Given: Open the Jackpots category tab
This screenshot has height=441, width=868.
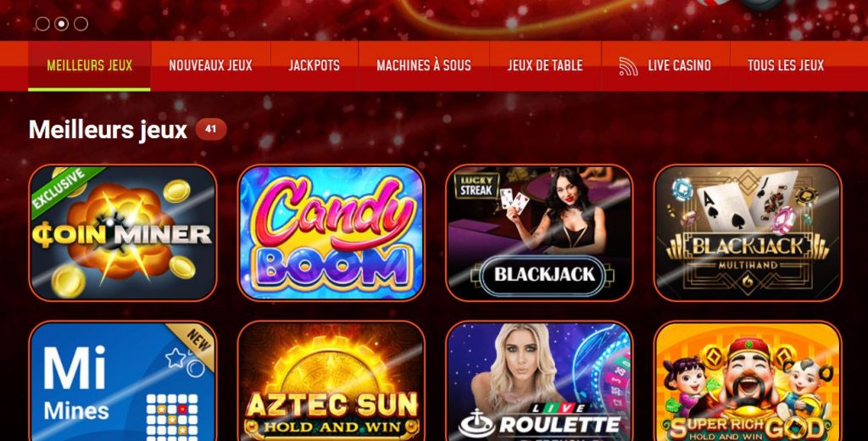Looking at the screenshot, I should pyautogui.click(x=314, y=66).
